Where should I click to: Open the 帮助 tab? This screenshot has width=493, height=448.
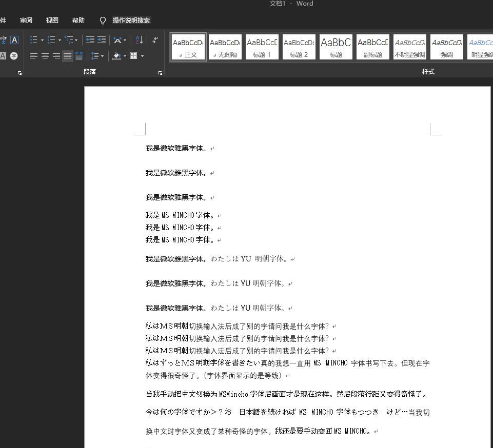78,21
